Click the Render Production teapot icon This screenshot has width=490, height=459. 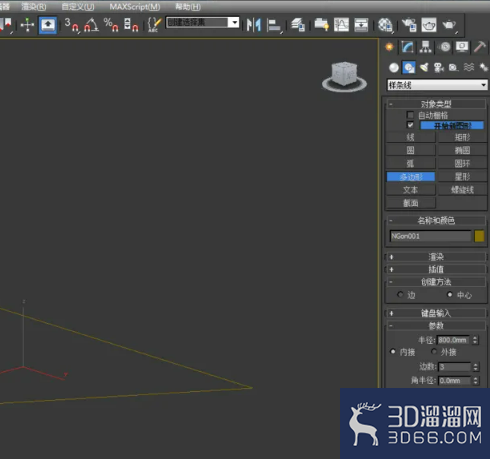[x=449, y=25]
